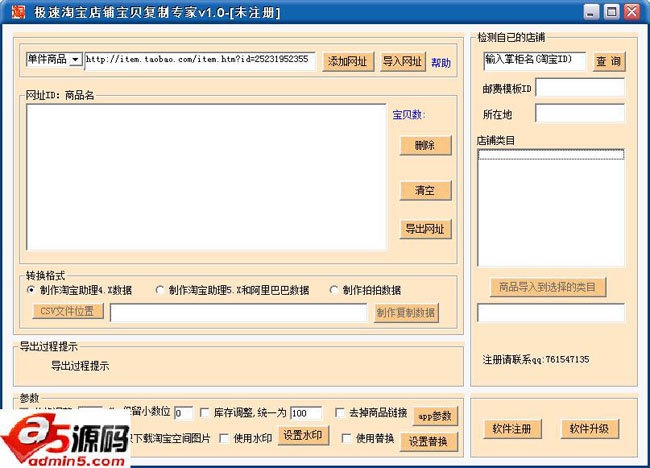Click the stock quantity field showing 100
Viewport: 650px width, 468px height.
click(306, 413)
